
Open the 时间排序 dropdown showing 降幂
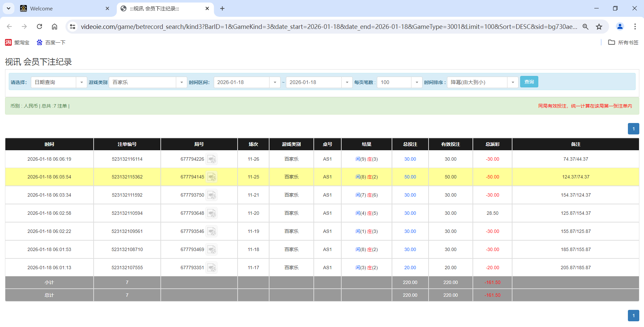click(512, 82)
